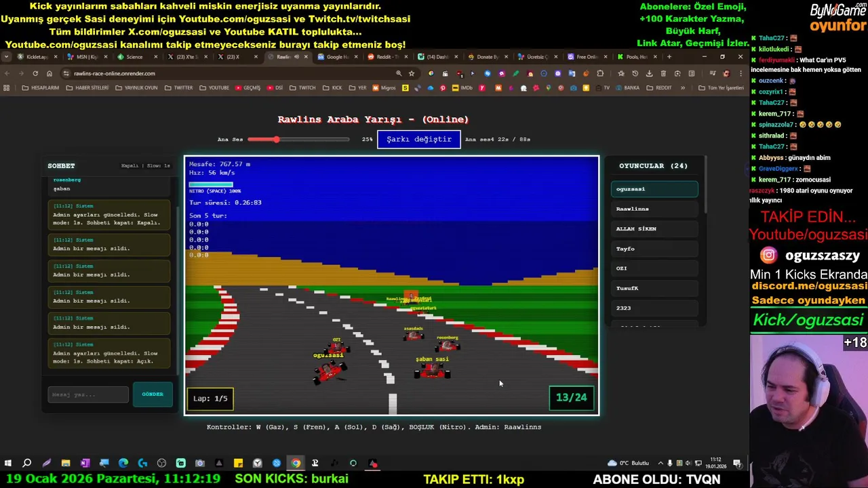
Task: Focus the Mesaj yaz chat input
Action: pos(88,394)
